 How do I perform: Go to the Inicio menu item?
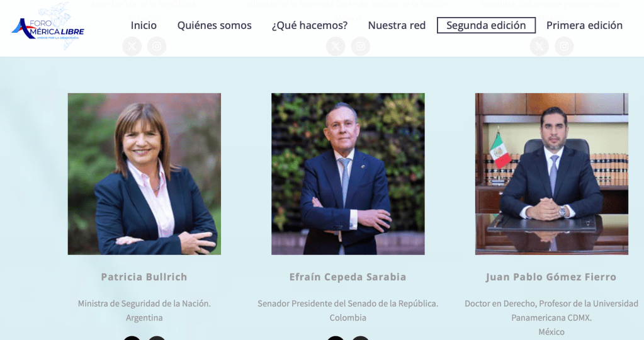point(144,25)
